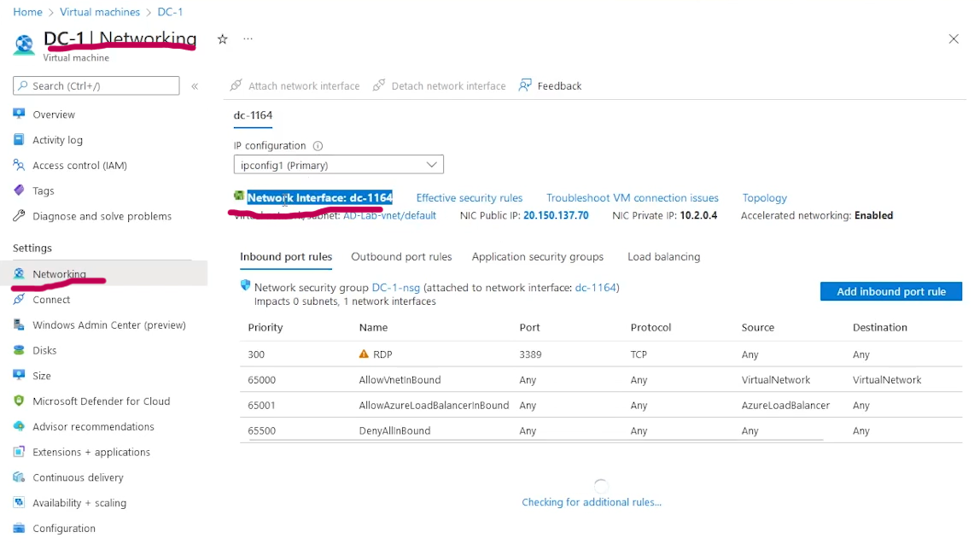Select the RDP rule name
This screenshot has width=980, height=544.
pyautogui.click(x=382, y=354)
